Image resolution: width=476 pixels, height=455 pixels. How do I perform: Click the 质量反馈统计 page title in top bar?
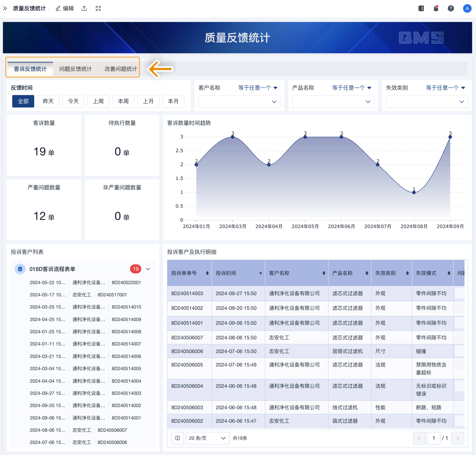[29, 8]
